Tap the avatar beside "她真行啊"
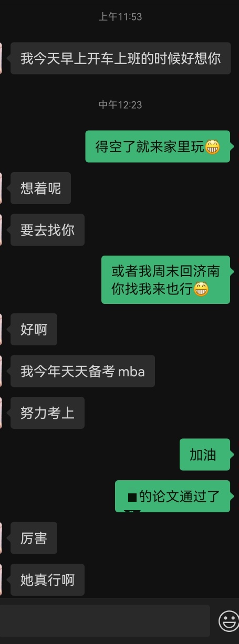 (1, 580)
